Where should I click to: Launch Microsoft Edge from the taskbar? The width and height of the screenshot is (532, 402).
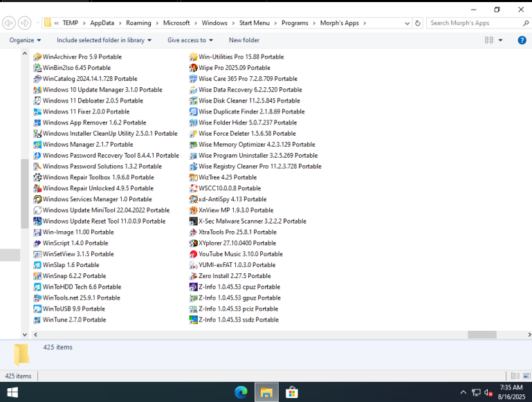(x=241, y=392)
